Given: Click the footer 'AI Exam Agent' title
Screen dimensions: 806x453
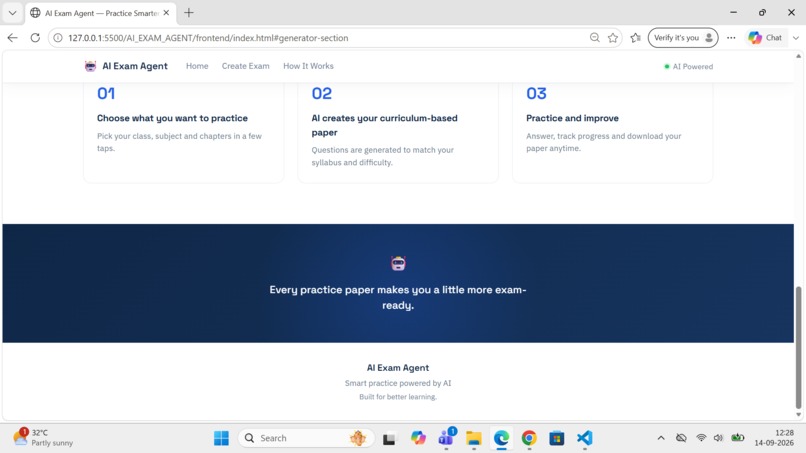Looking at the screenshot, I should pyautogui.click(x=398, y=368).
